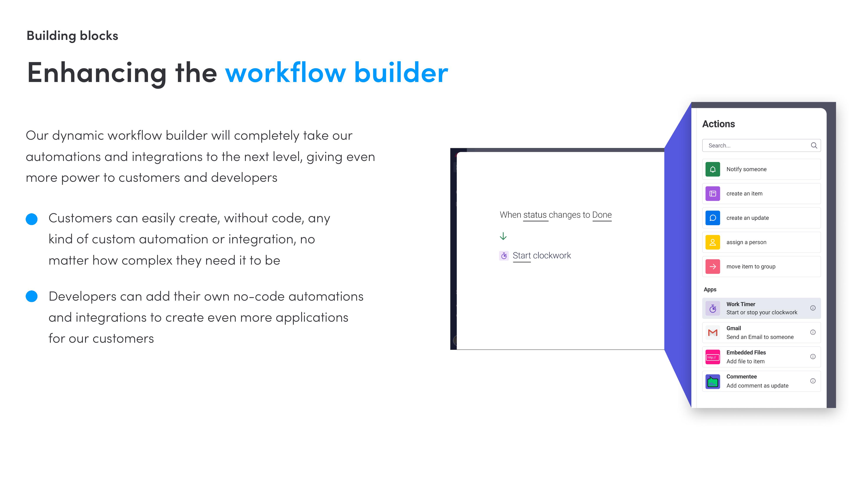Click the Actions panel header menu

720,124
